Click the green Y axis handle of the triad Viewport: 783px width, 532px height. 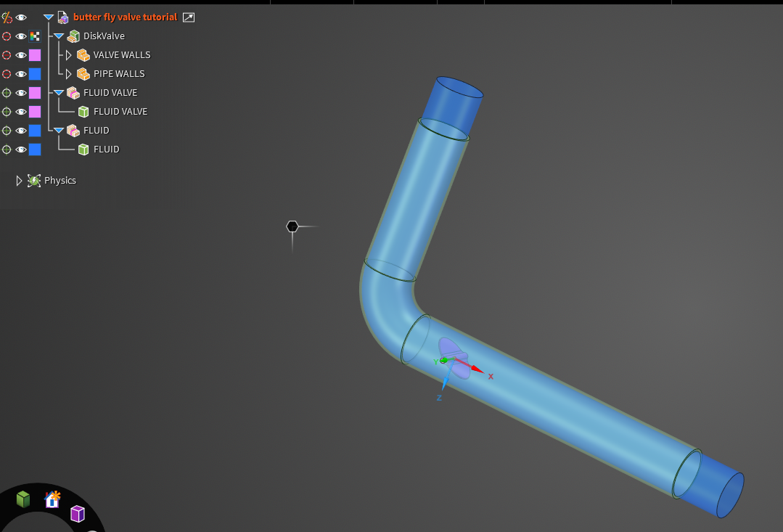click(443, 360)
